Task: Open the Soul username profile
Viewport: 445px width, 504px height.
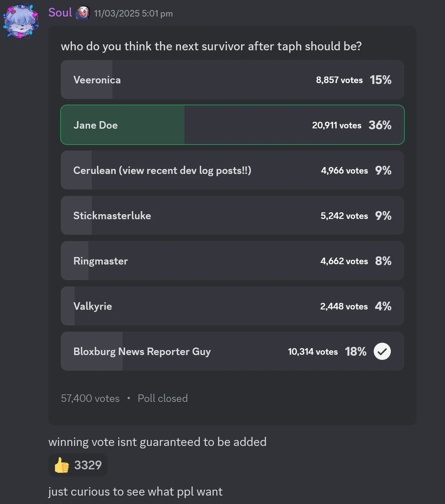Action: click(x=60, y=13)
